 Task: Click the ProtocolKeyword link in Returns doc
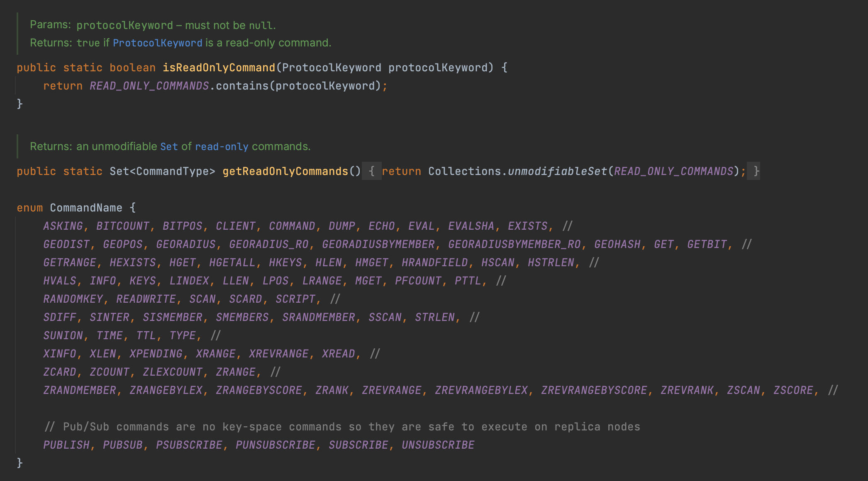157,43
